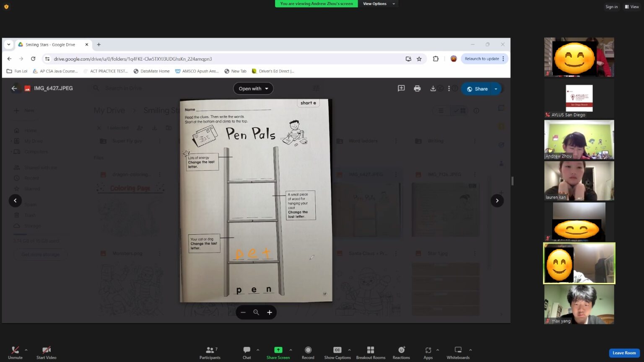The height and width of the screenshot is (362, 644).
Task: Bookmark this page with star icon
Action: coord(419,59)
